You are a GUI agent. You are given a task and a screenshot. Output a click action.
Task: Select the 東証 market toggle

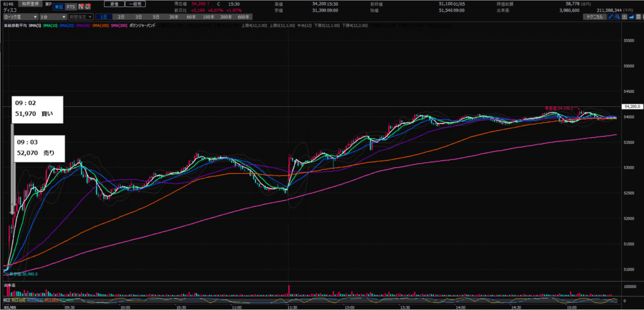(x=58, y=6)
